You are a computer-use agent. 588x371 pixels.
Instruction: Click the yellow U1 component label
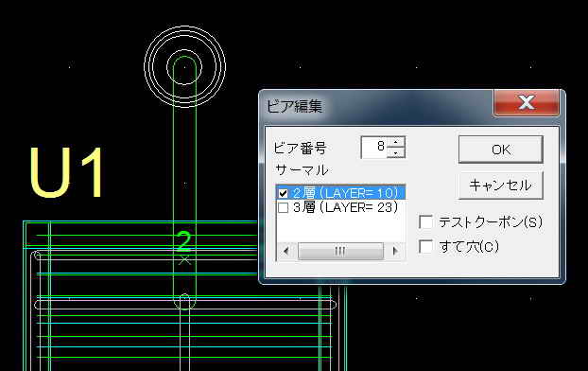tap(66, 172)
